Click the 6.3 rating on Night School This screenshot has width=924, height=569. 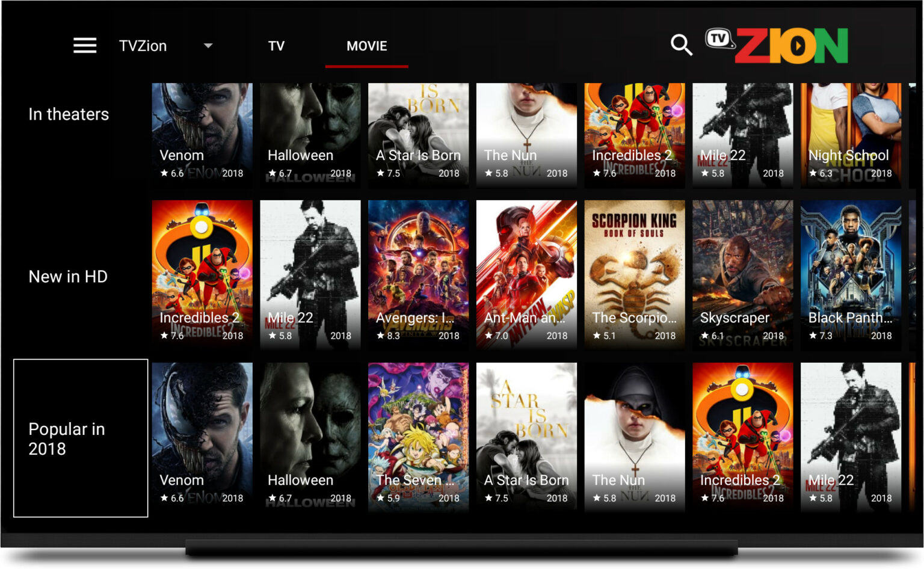(x=821, y=173)
